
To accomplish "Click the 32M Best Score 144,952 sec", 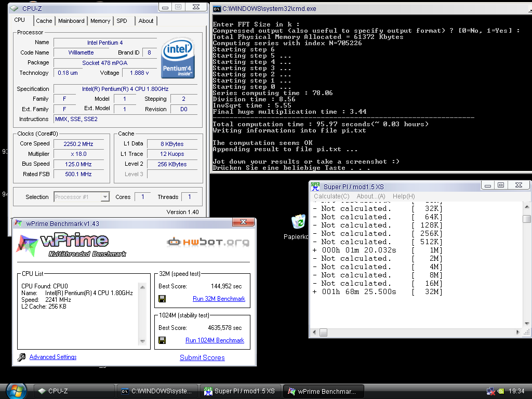I will click(227, 286).
